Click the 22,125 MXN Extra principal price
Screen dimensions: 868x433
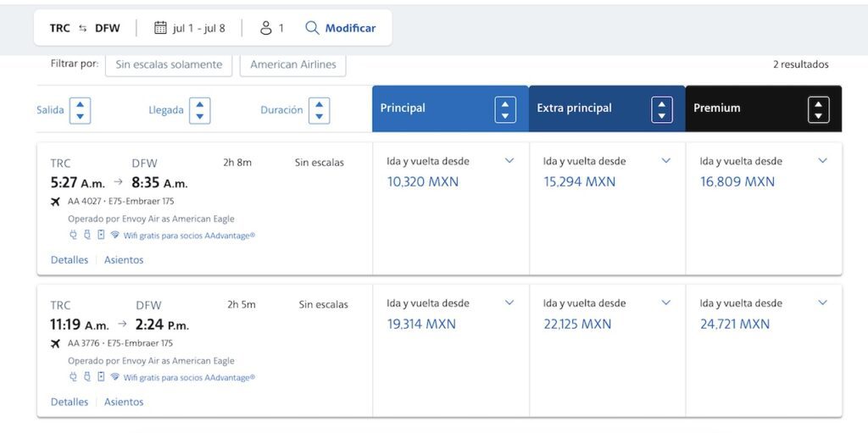tap(577, 324)
